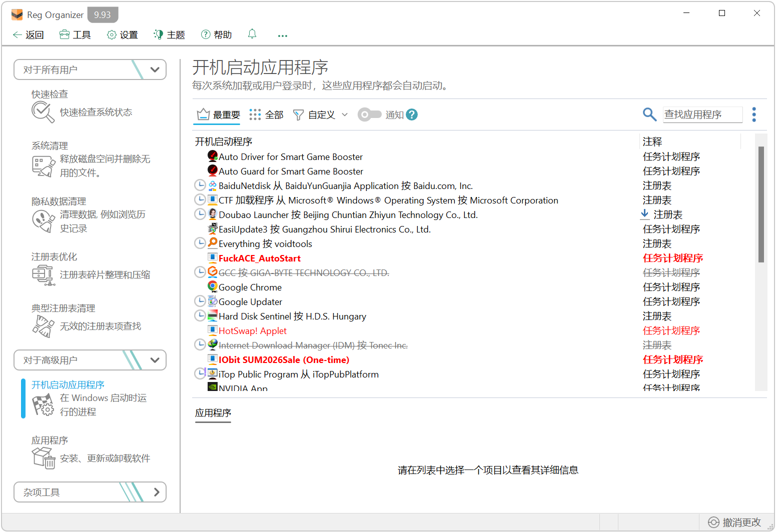Click the search magnifier icon

pyautogui.click(x=649, y=114)
